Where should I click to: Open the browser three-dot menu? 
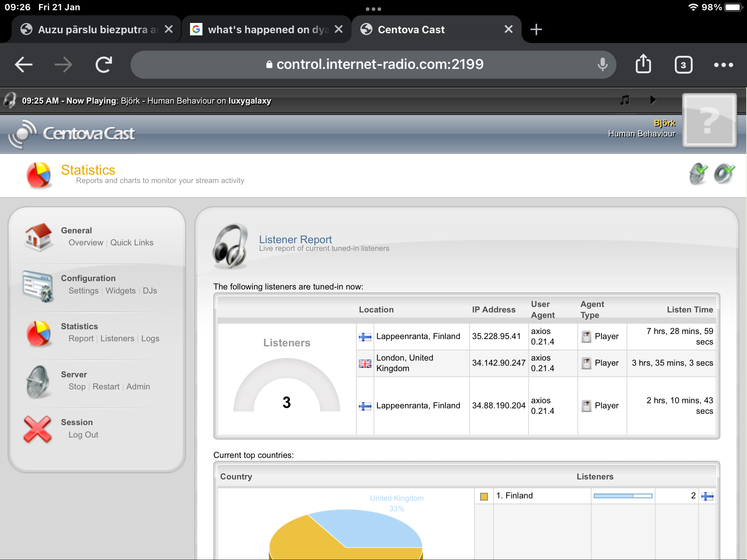click(723, 65)
